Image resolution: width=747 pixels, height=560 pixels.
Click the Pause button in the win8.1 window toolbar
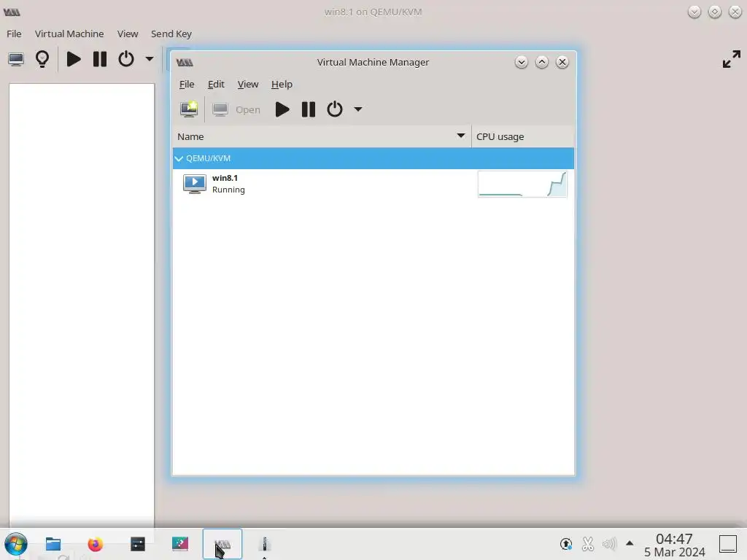(x=99, y=60)
